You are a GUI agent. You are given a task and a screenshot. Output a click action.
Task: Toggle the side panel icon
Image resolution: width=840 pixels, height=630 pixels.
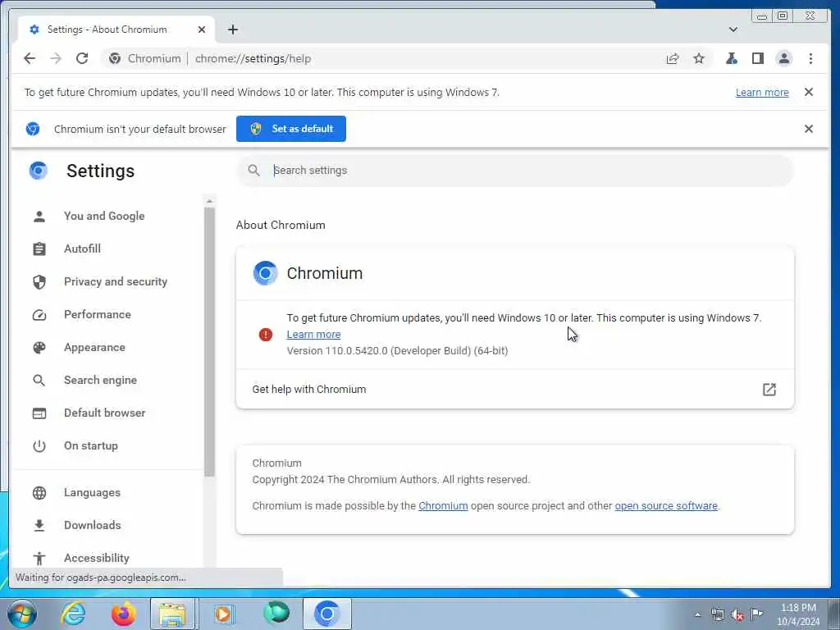[x=757, y=58]
